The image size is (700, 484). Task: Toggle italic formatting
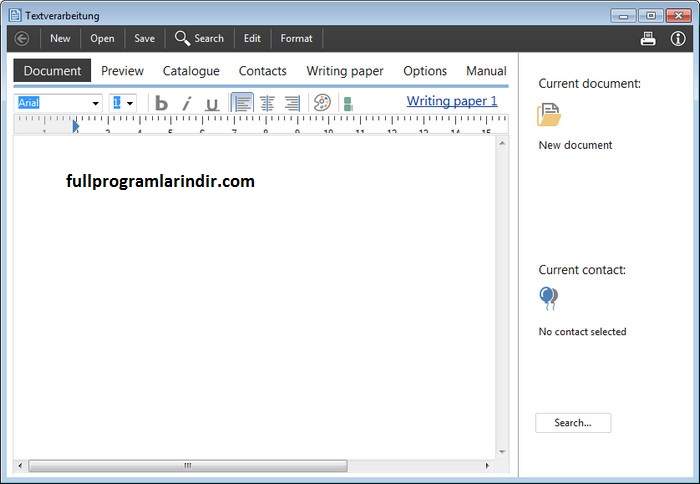(186, 103)
